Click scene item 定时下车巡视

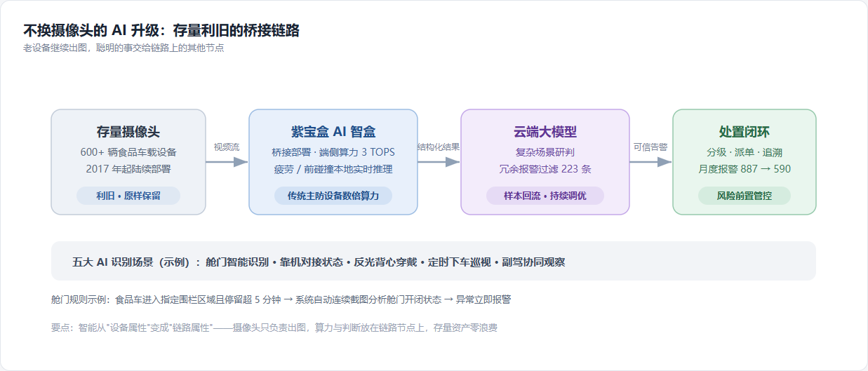coord(460,262)
